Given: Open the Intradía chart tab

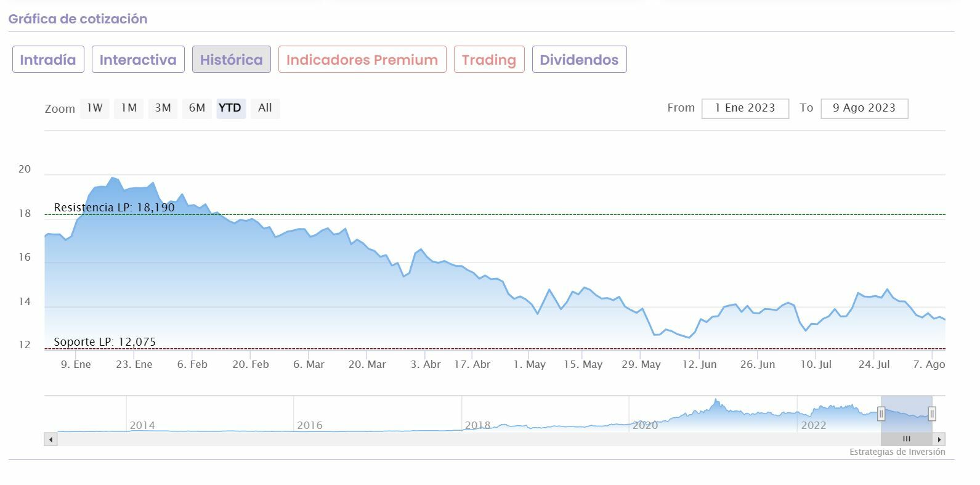Looking at the screenshot, I should 48,60.
